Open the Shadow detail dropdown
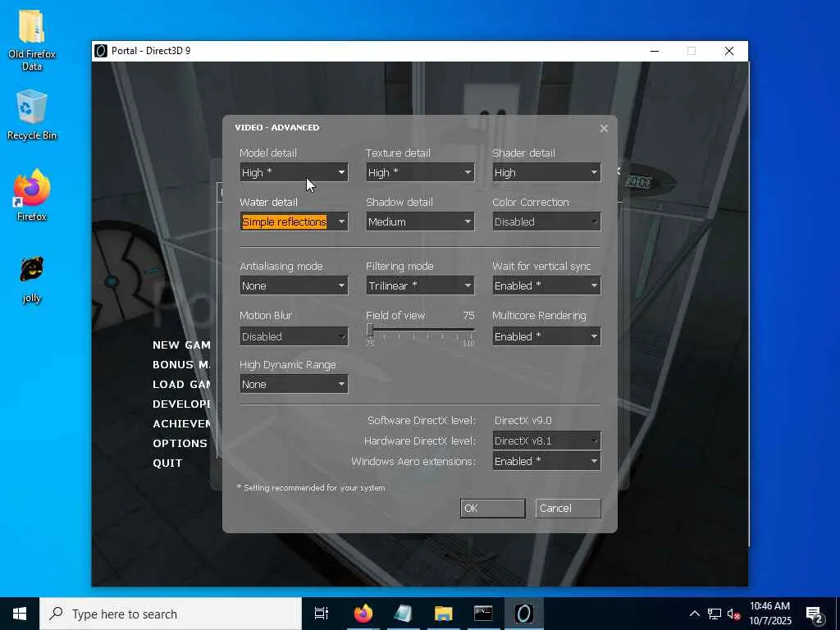Image resolution: width=840 pixels, height=630 pixels. (x=420, y=221)
